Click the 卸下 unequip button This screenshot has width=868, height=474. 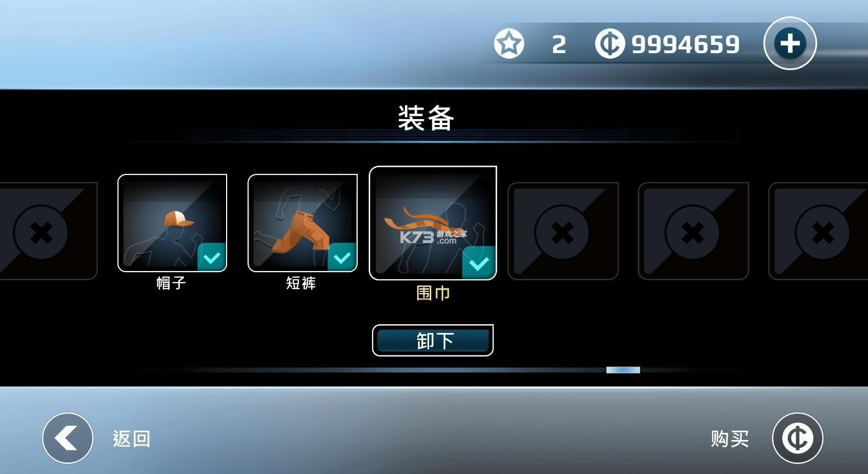(433, 340)
